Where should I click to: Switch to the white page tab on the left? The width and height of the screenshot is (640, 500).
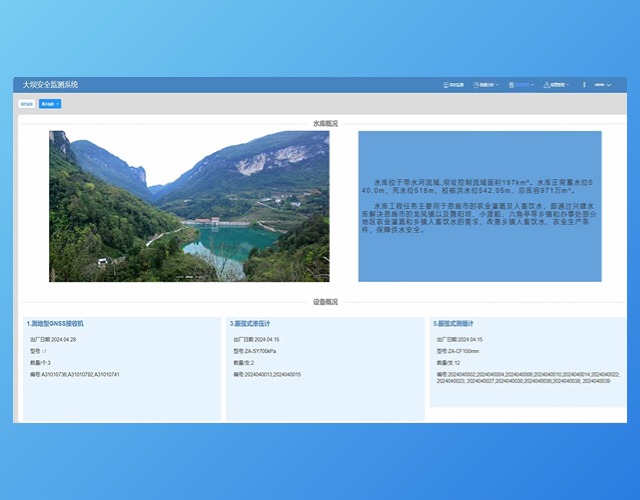coord(27,104)
